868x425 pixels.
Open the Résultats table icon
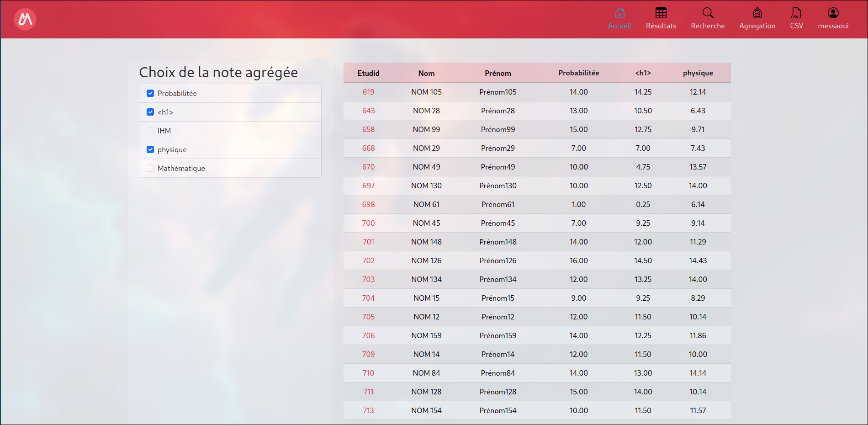(661, 13)
